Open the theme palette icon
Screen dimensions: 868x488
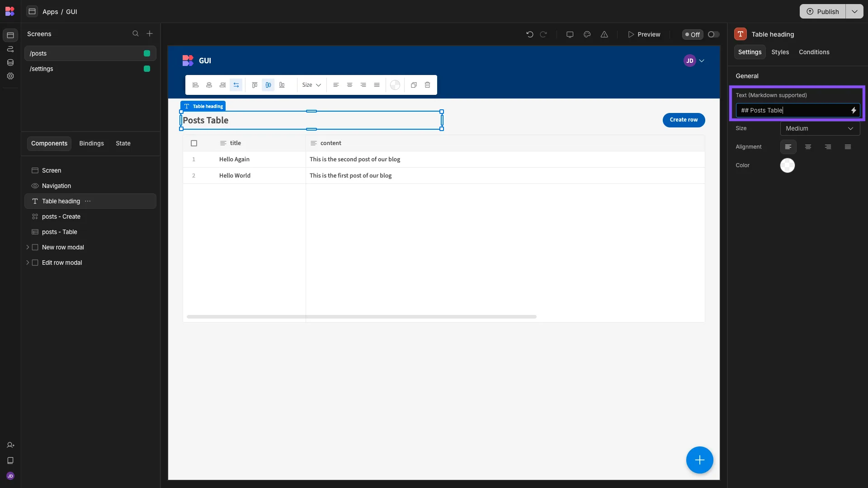click(x=587, y=34)
